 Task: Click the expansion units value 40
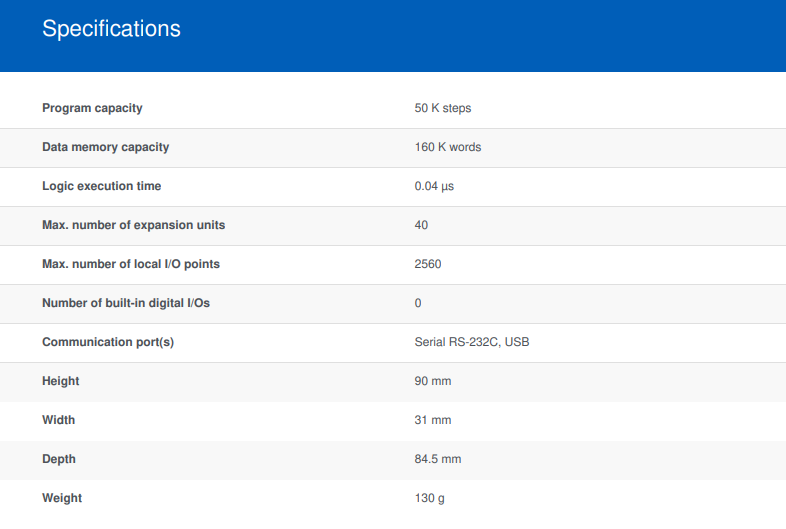(421, 225)
